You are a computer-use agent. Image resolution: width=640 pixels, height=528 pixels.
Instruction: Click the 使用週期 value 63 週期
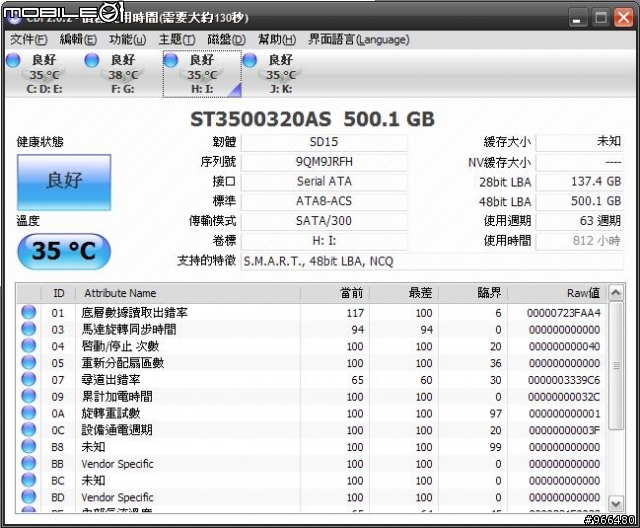580,221
